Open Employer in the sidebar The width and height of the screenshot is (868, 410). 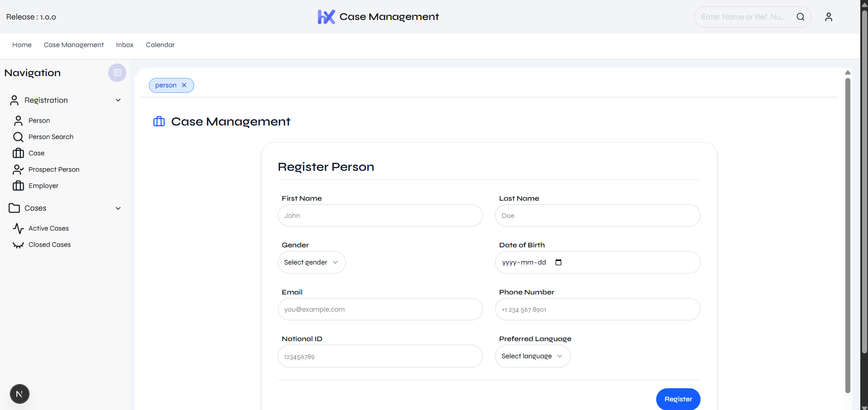tap(43, 186)
